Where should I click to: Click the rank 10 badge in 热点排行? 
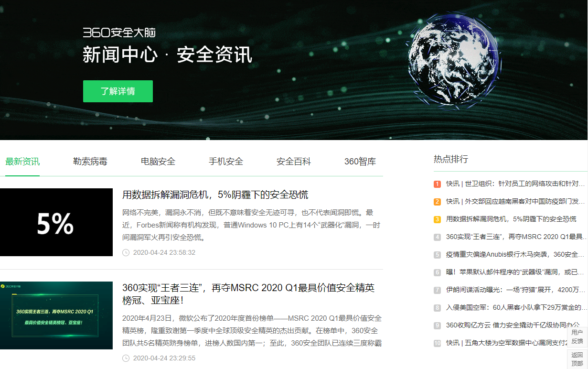[x=437, y=343]
